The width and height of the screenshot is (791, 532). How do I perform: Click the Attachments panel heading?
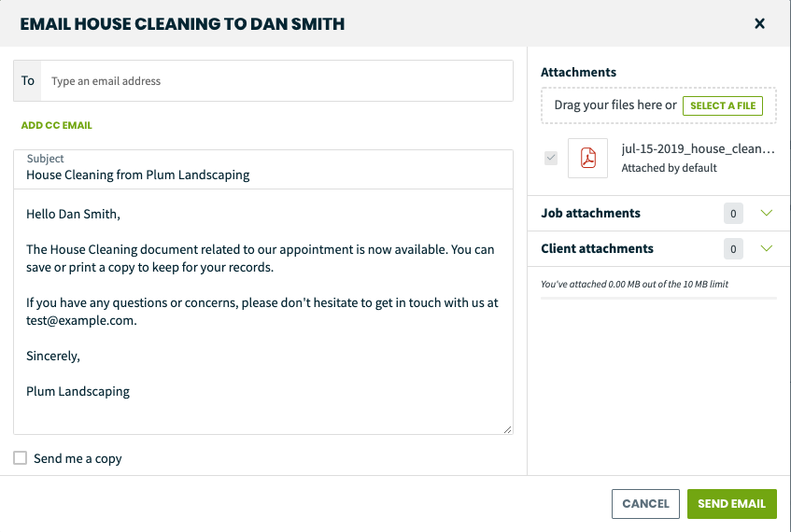pyautogui.click(x=578, y=72)
